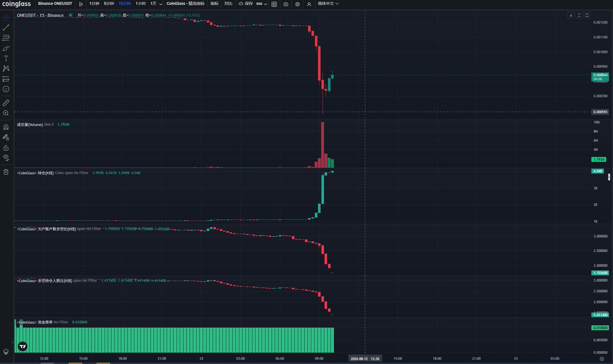Select the trend line drawing tool

click(6, 27)
